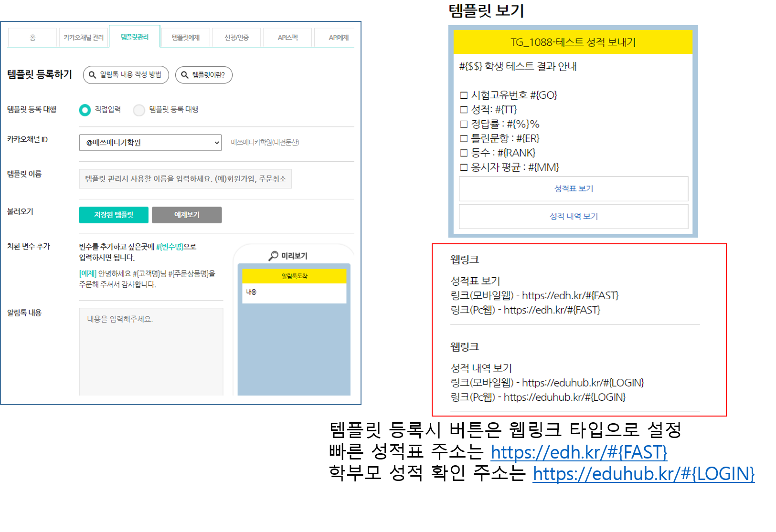Image resolution: width=776 pixels, height=532 pixels.
Task: Click 링크(Pc웹) https://edh.kr/#{FAST} text
Action: coord(525,310)
